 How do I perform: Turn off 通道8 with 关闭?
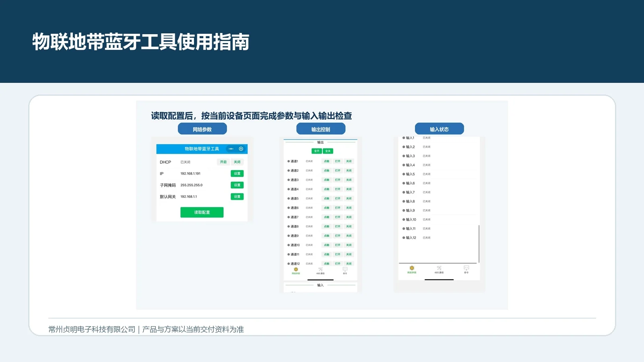point(349,226)
